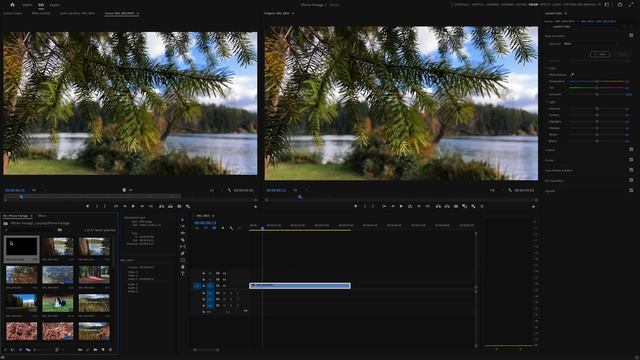This screenshot has height=360, width=640.
Task: Switch Project panel to freeform view
Action: [28, 350]
